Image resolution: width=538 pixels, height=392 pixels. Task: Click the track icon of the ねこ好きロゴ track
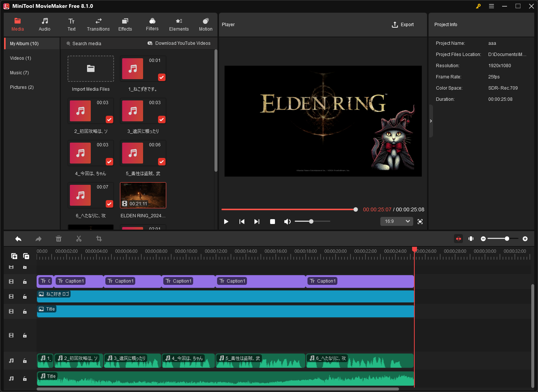[x=11, y=296]
